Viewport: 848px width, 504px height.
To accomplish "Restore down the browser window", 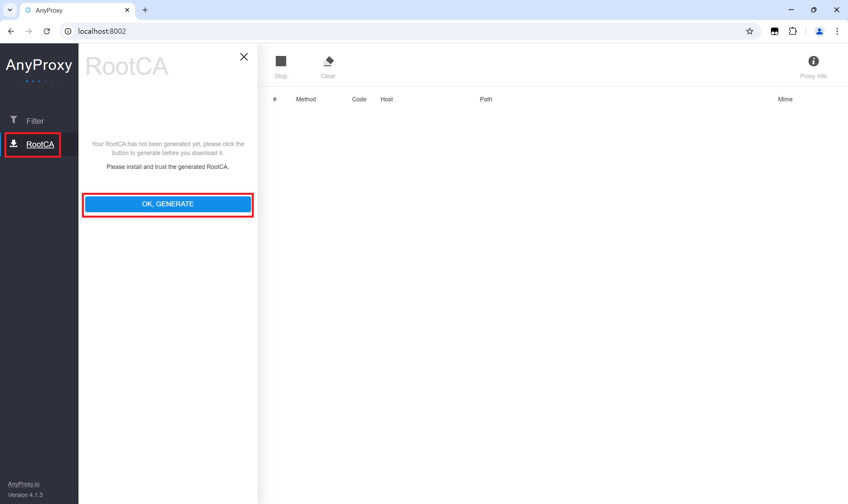I will (813, 10).
